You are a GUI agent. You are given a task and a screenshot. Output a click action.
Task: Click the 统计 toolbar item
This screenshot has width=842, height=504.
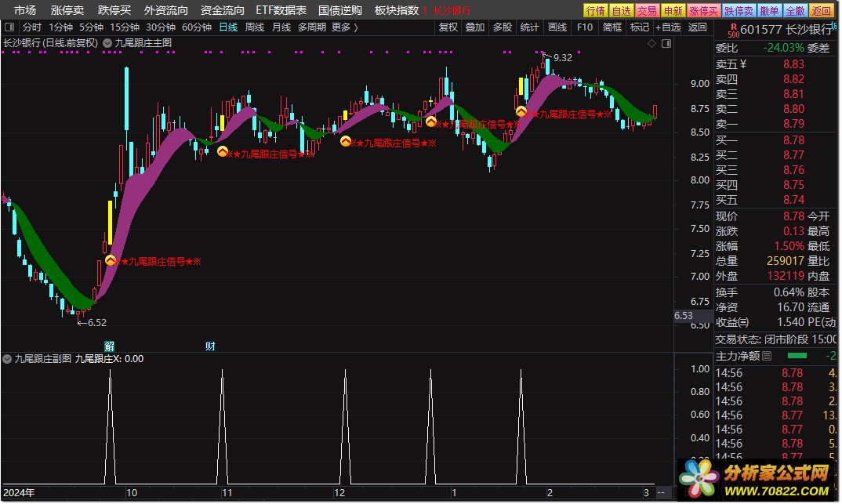click(x=529, y=27)
